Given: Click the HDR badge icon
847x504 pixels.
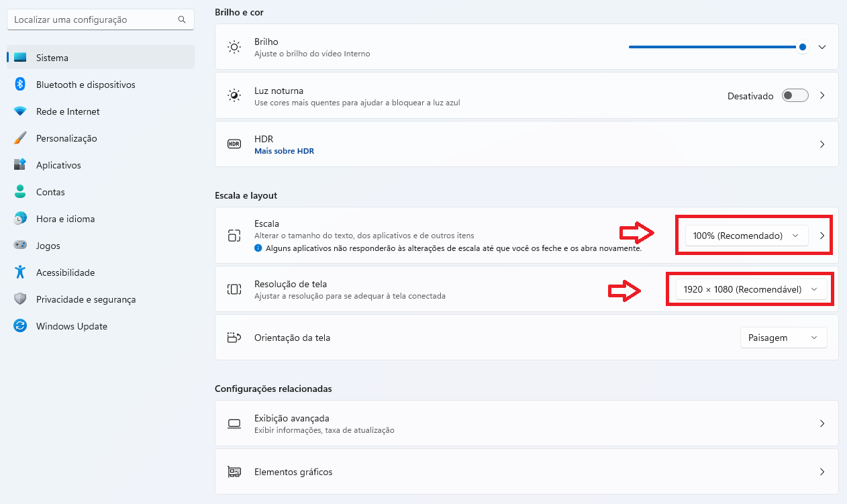Looking at the screenshot, I should (234, 144).
